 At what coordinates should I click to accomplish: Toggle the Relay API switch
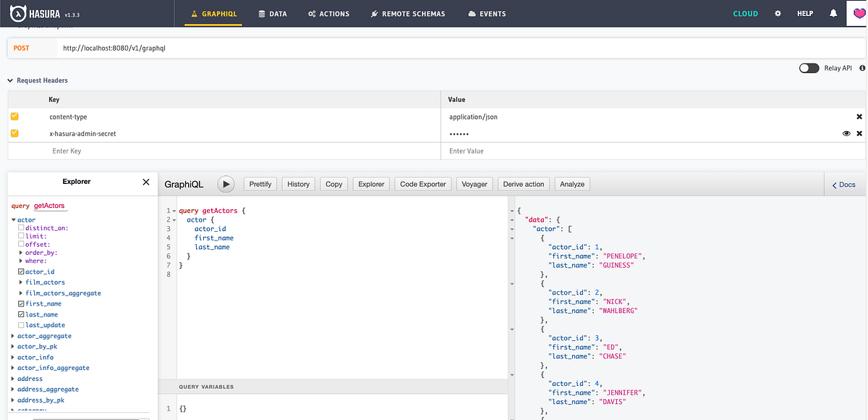[x=809, y=67]
